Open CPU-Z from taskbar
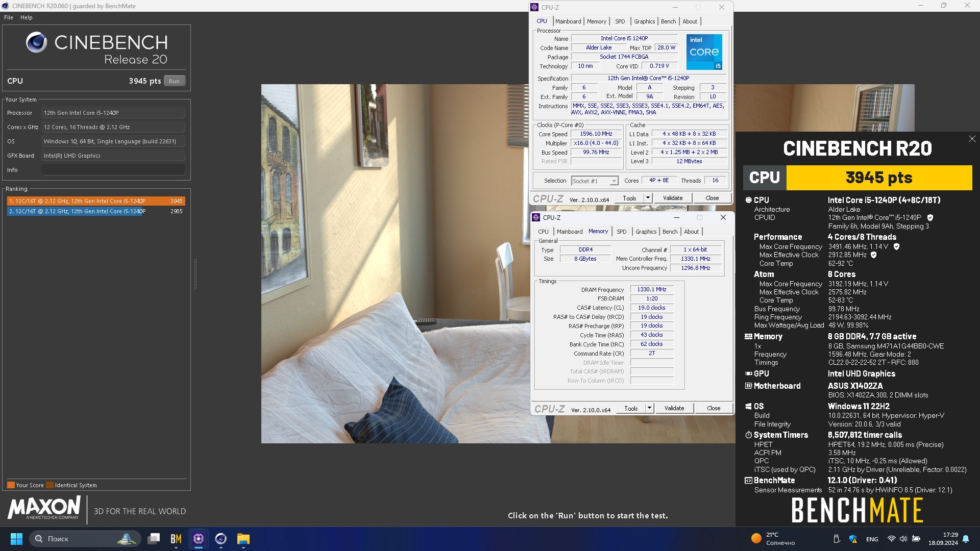 pyautogui.click(x=199, y=539)
